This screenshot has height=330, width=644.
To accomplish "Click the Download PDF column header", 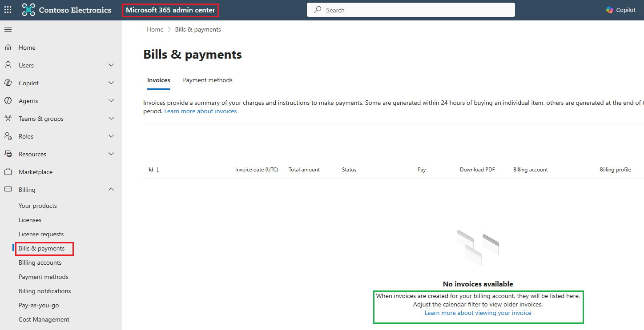I will [477, 170].
